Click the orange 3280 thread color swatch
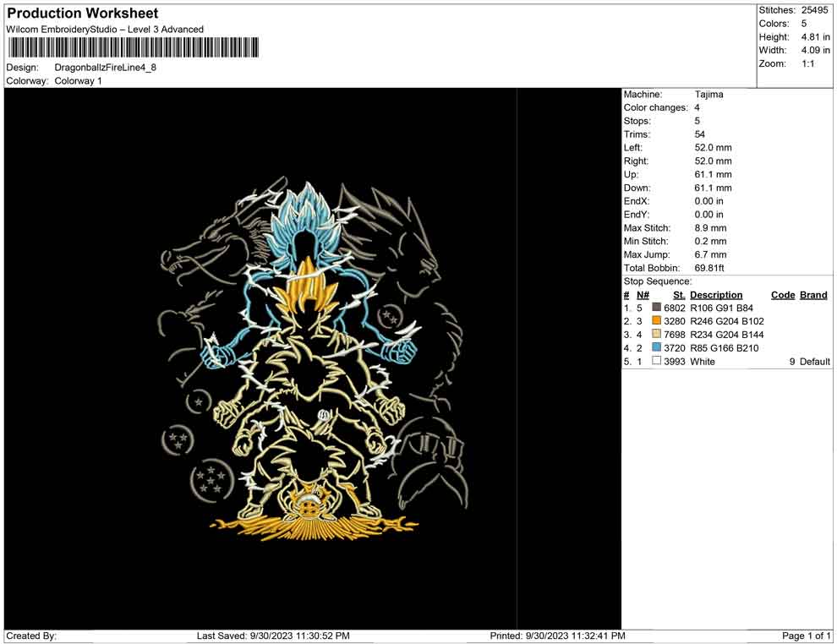Image resolution: width=837 pixels, height=644 pixels. click(x=657, y=320)
